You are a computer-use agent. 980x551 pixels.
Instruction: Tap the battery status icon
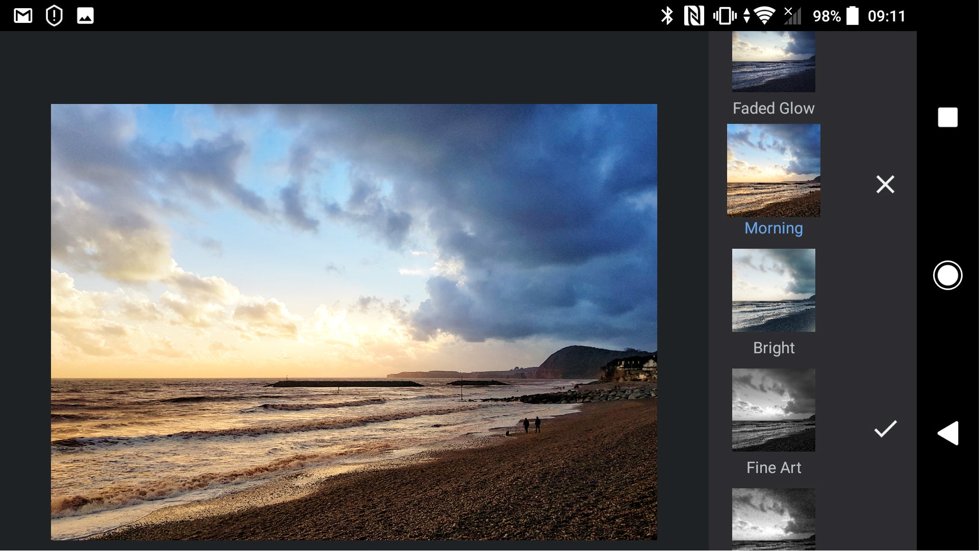point(853,16)
